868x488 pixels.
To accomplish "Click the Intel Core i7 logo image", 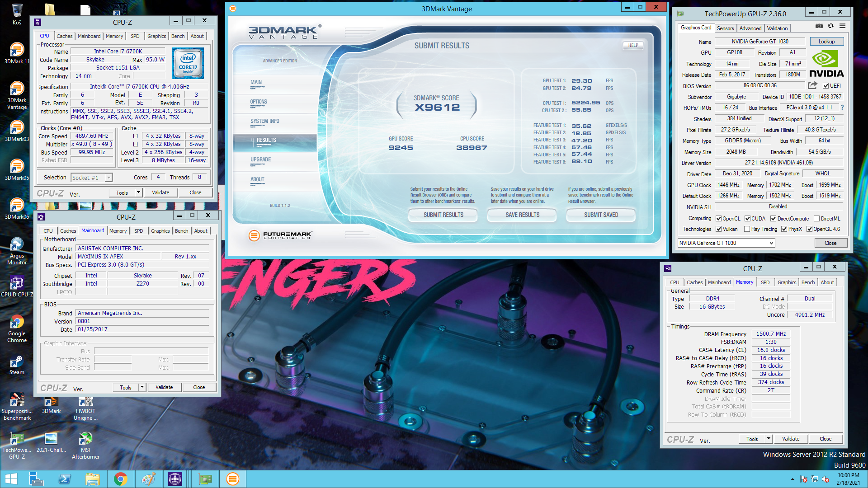I will pyautogui.click(x=188, y=63).
